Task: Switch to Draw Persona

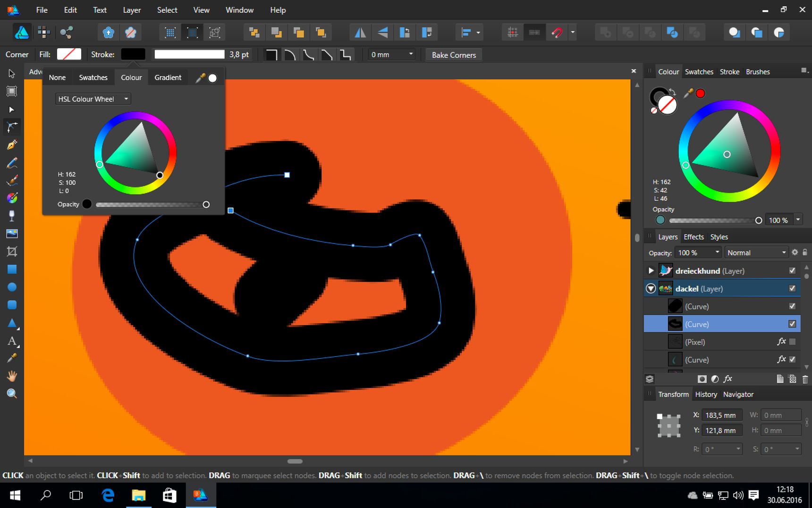Action: click(22, 32)
